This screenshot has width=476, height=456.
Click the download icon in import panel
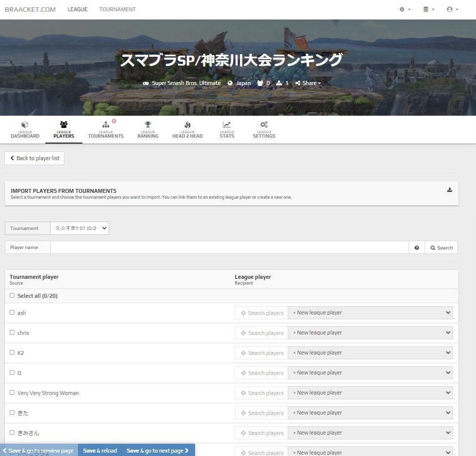[450, 189]
